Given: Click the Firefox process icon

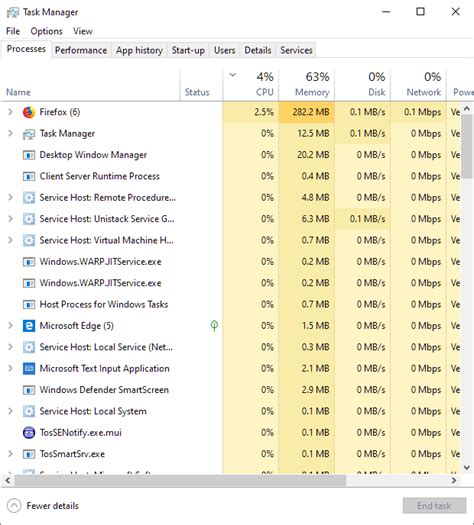Looking at the screenshot, I should [29, 112].
